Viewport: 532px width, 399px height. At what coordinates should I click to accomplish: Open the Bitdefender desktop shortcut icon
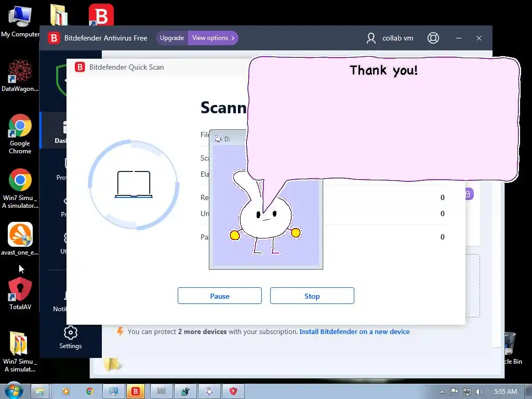[x=101, y=14]
